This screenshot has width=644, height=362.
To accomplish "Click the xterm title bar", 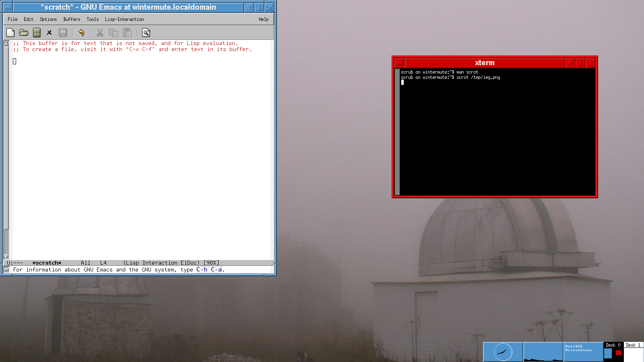I will pyautogui.click(x=485, y=63).
